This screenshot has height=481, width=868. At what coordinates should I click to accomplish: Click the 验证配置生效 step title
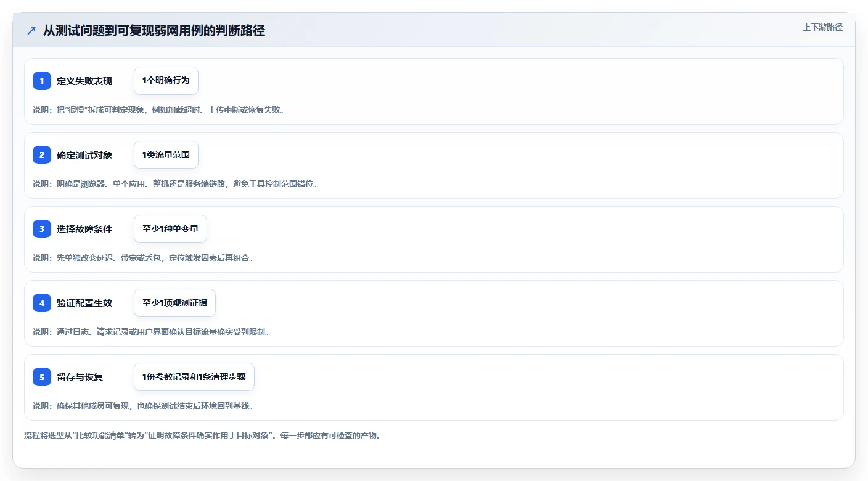84,303
